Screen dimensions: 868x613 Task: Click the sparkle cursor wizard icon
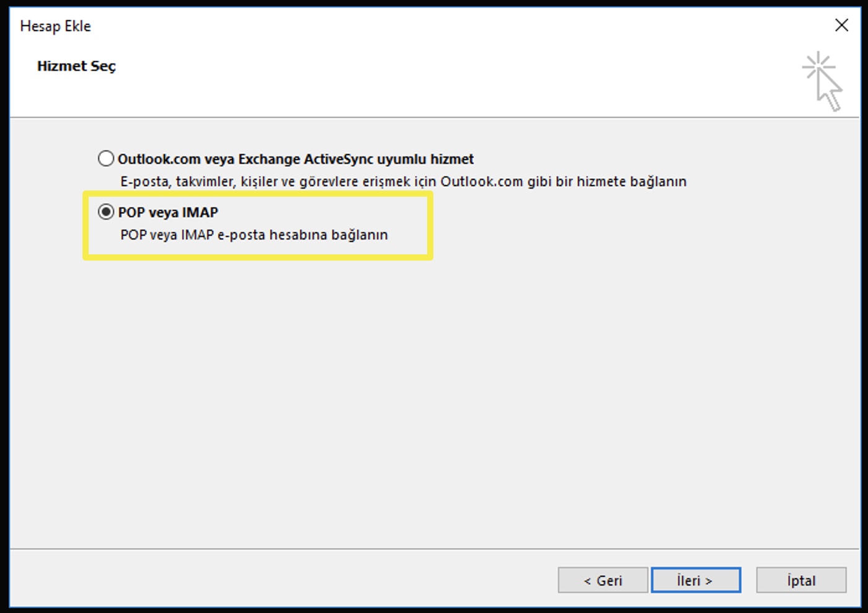pyautogui.click(x=822, y=81)
